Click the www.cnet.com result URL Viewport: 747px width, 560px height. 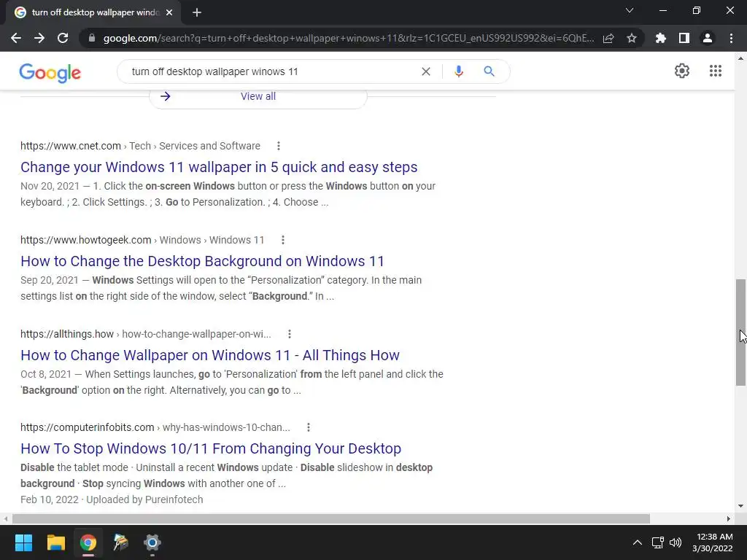[71, 146]
